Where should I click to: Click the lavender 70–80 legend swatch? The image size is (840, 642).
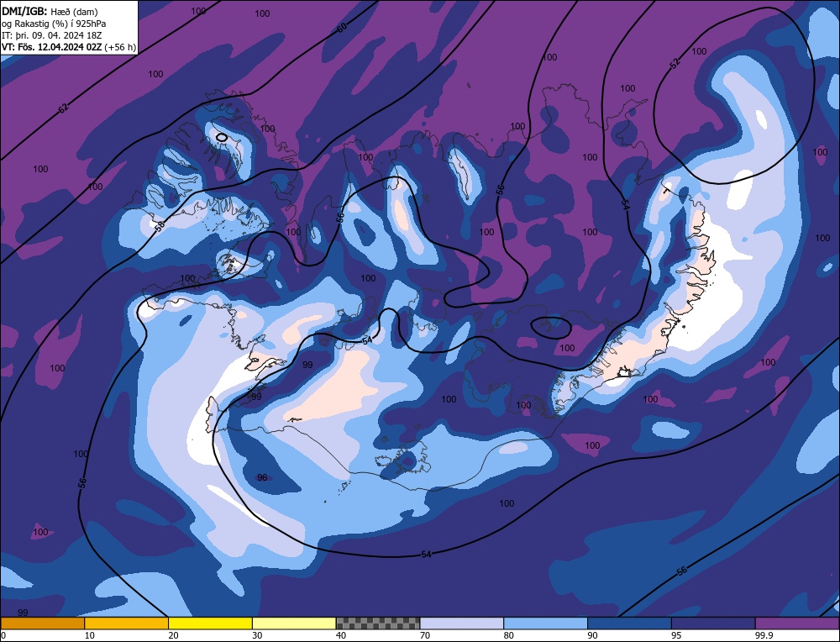click(x=462, y=624)
